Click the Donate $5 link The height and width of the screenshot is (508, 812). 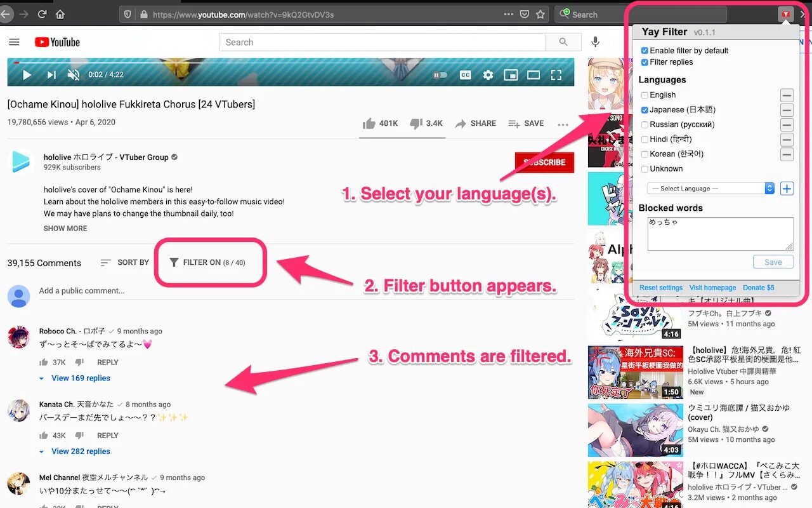[759, 288]
